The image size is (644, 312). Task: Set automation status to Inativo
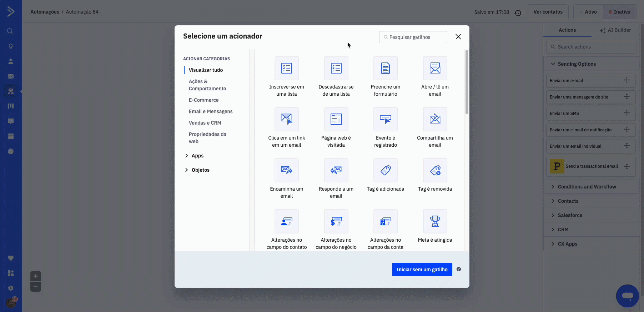619,12
